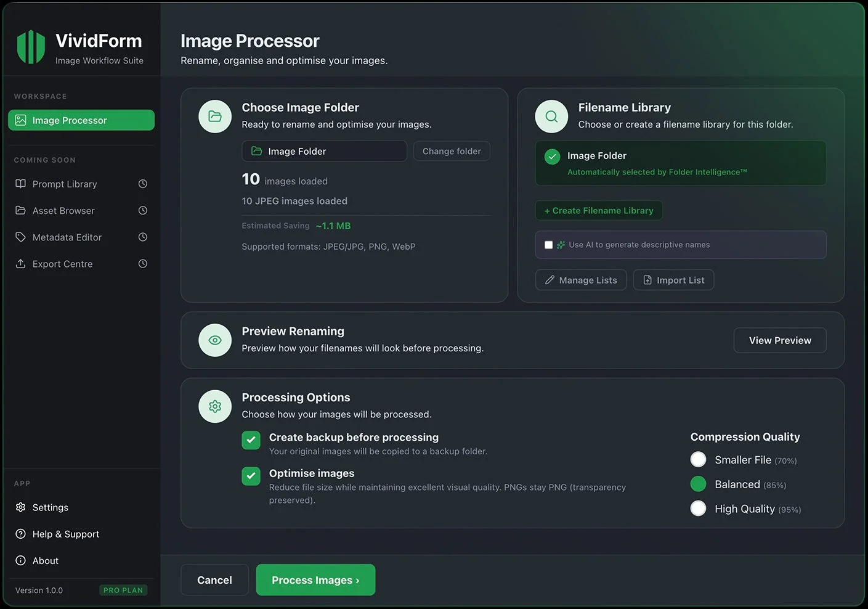Click the Help & Support question icon
Viewport: 868px width, 609px height.
pos(20,534)
